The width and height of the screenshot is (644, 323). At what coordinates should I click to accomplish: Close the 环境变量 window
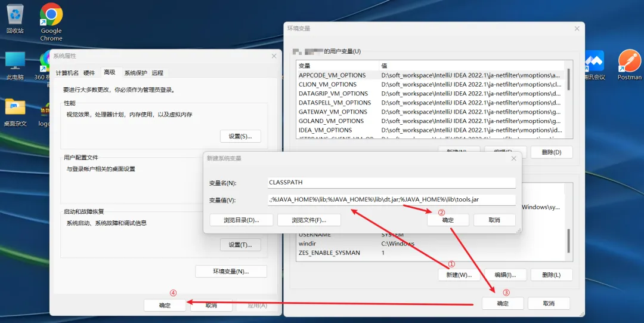tap(577, 29)
